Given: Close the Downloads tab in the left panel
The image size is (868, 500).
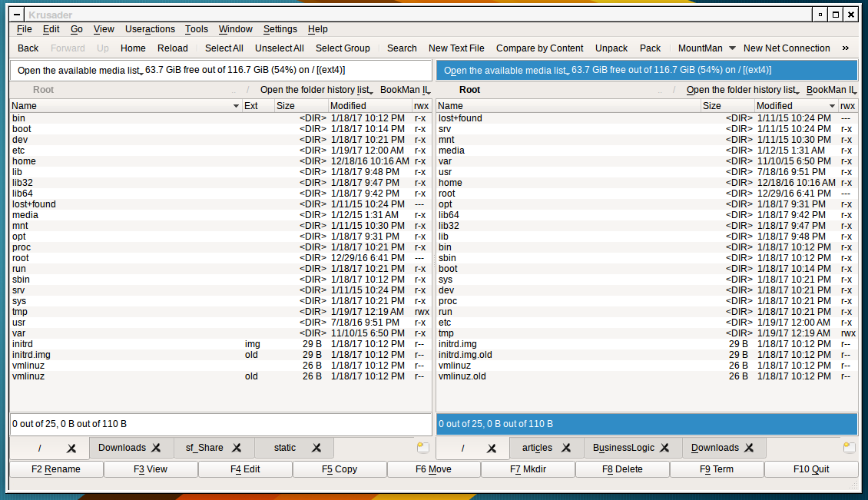Looking at the screenshot, I should (x=156, y=448).
